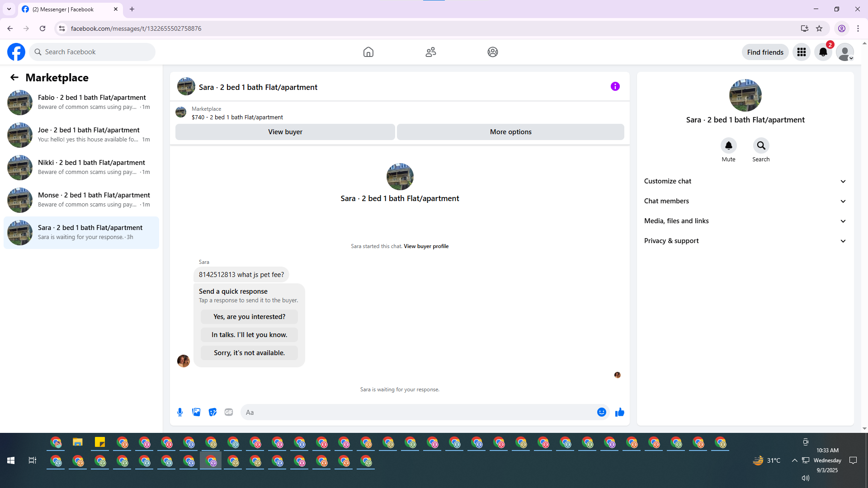Screen dimensions: 868x488
Task: Attach a file with the photo icon
Action: tap(196, 412)
